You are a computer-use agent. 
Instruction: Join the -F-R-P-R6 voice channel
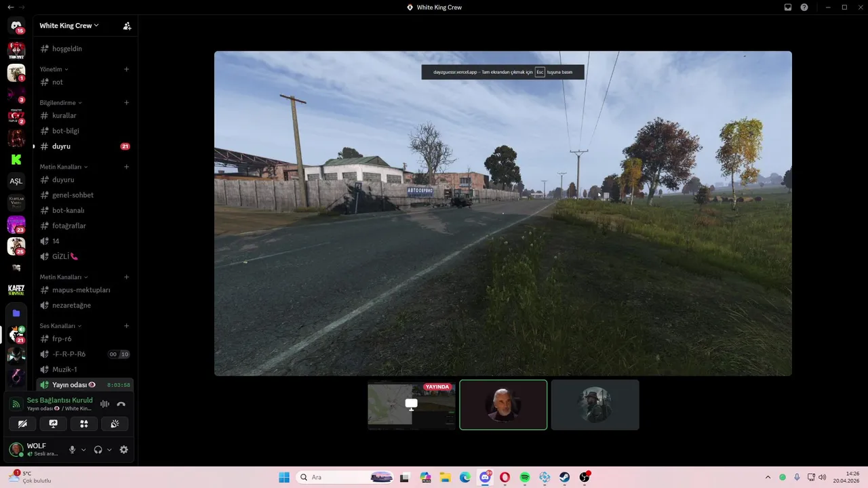(85, 354)
